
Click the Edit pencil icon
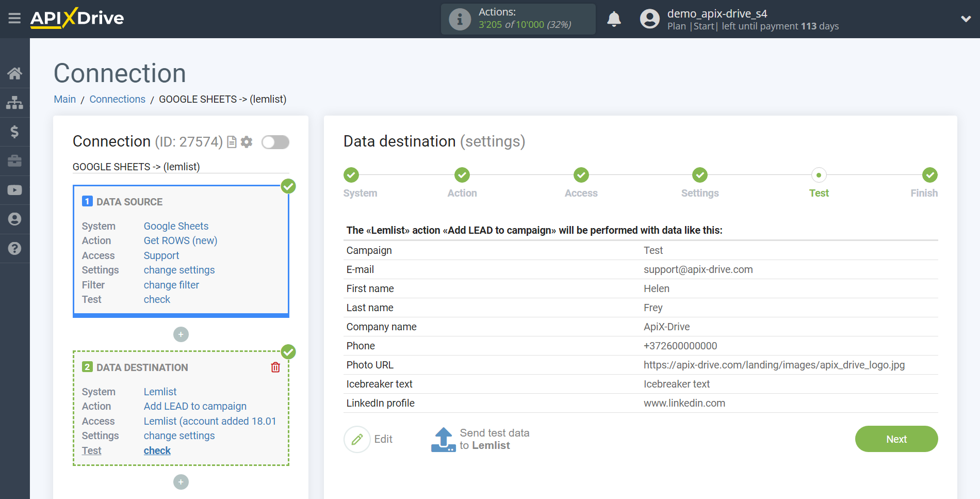pyautogui.click(x=357, y=439)
